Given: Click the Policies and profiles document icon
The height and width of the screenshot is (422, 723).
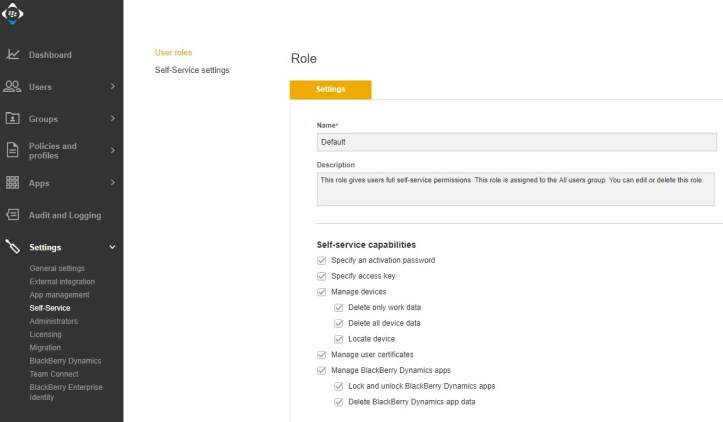Looking at the screenshot, I should point(12,150).
